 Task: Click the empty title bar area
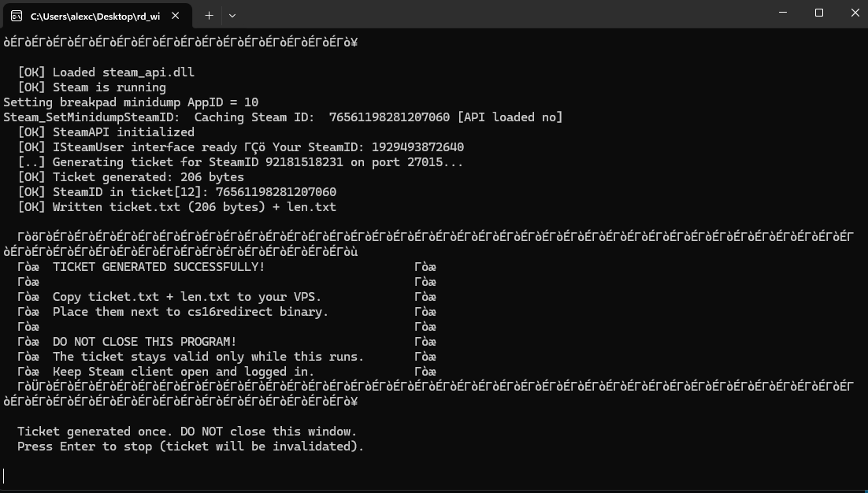point(499,14)
